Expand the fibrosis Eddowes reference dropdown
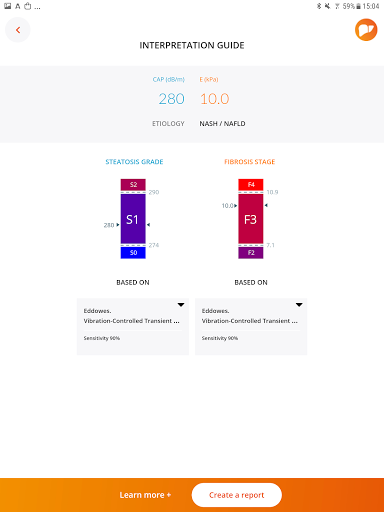 pos(251,327)
